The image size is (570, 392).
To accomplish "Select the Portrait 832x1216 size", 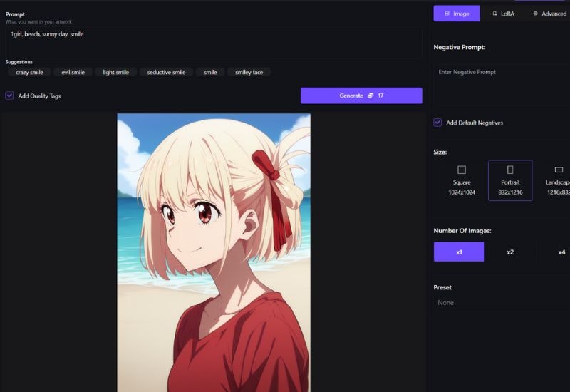I will [x=510, y=181].
